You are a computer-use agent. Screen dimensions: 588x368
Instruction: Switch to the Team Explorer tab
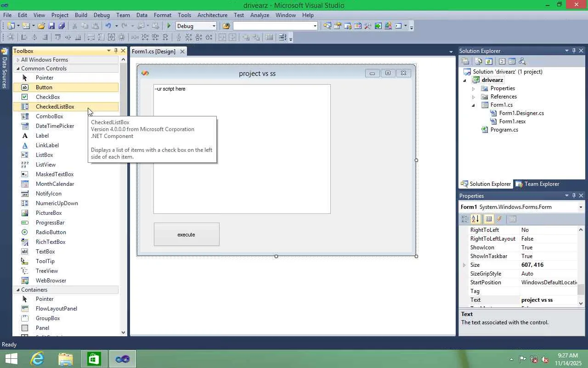(537, 184)
